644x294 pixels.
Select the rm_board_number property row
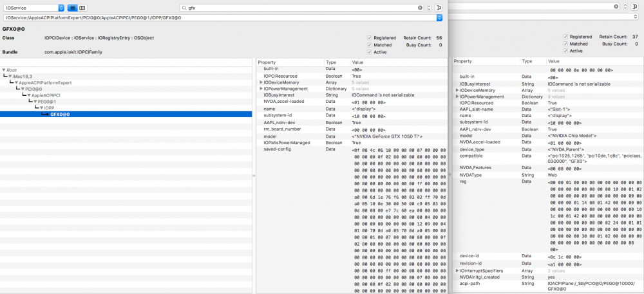(352, 129)
